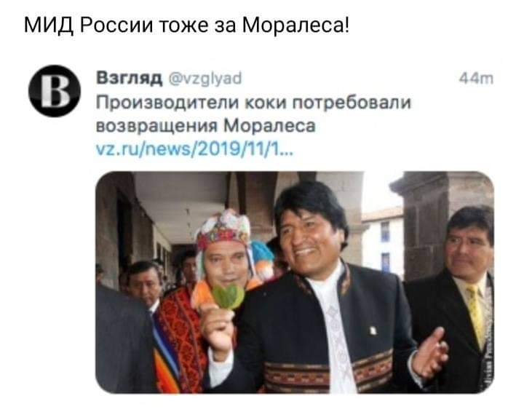Click the headline text Производители коки потребовали
The image size is (524, 420).
pyautogui.click(x=253, y=102)
